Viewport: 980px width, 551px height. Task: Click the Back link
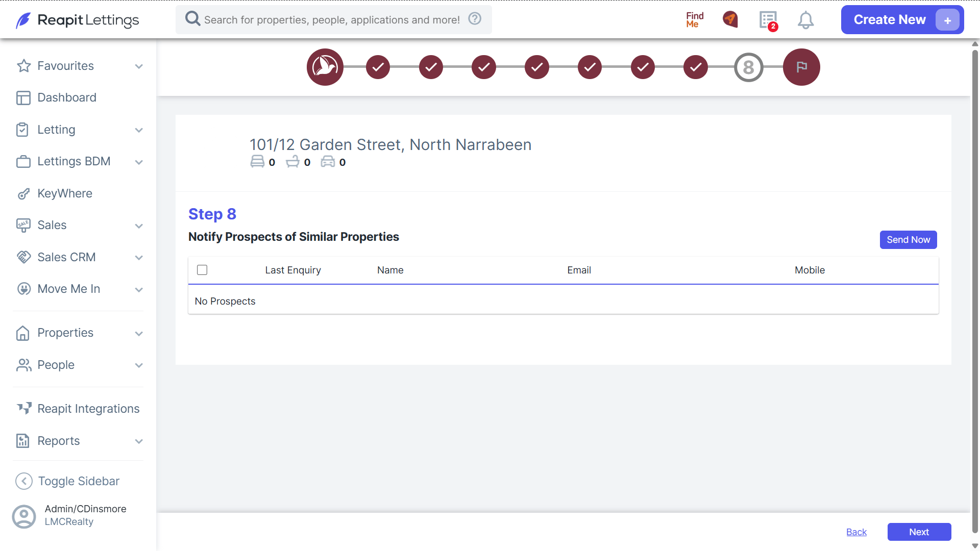856,532
